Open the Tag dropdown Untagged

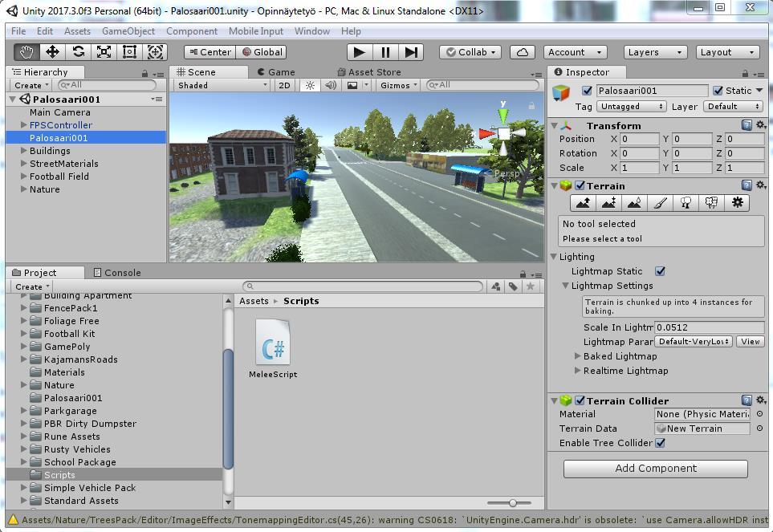(631, 107)
